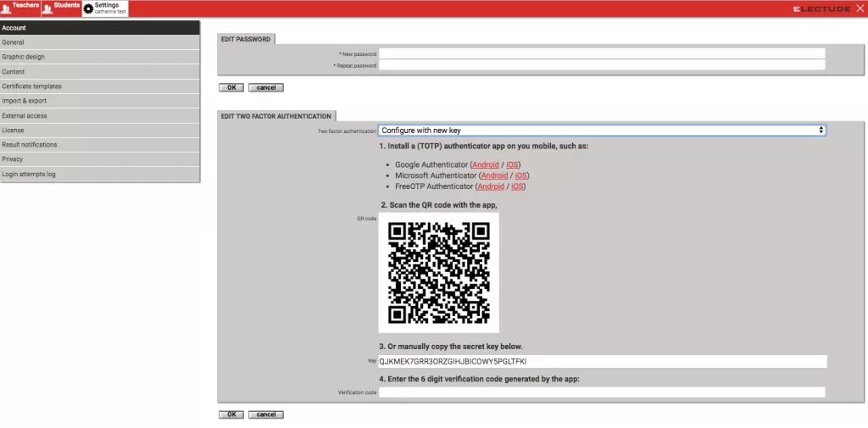Close the Electude window with X icon
The image size is (868, 428).
[860, 8]
